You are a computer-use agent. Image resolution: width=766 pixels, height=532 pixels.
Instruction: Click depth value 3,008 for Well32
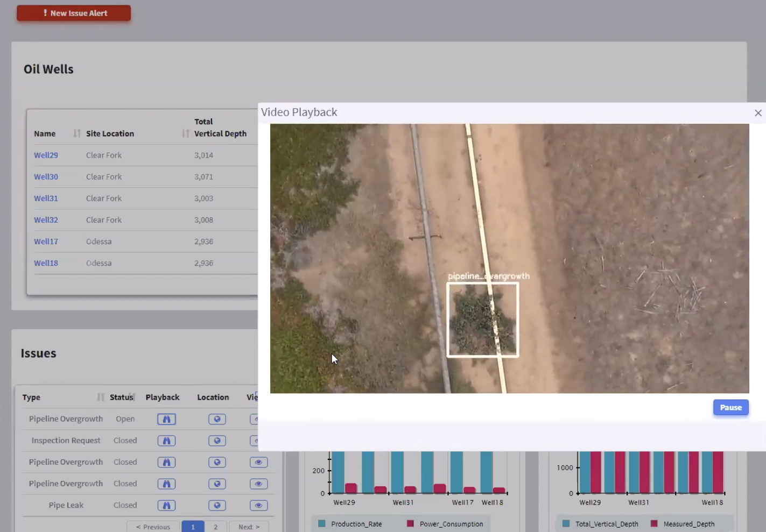[203, 219]
